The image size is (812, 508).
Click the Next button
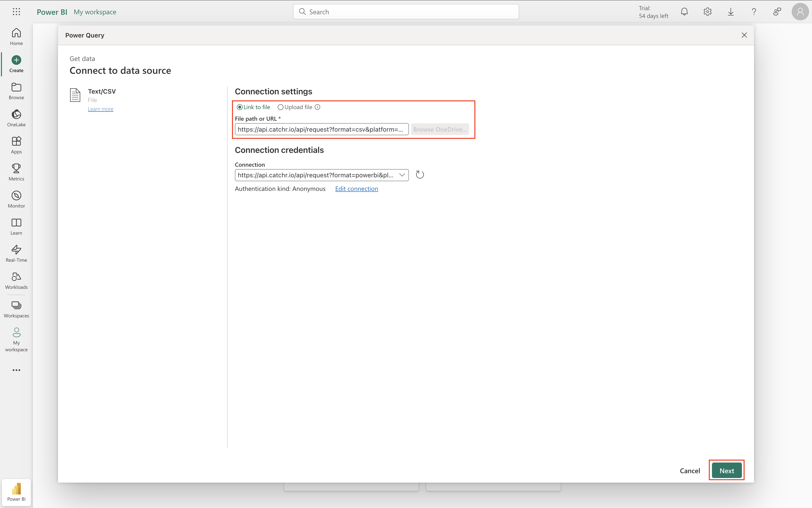coord(726,471)
